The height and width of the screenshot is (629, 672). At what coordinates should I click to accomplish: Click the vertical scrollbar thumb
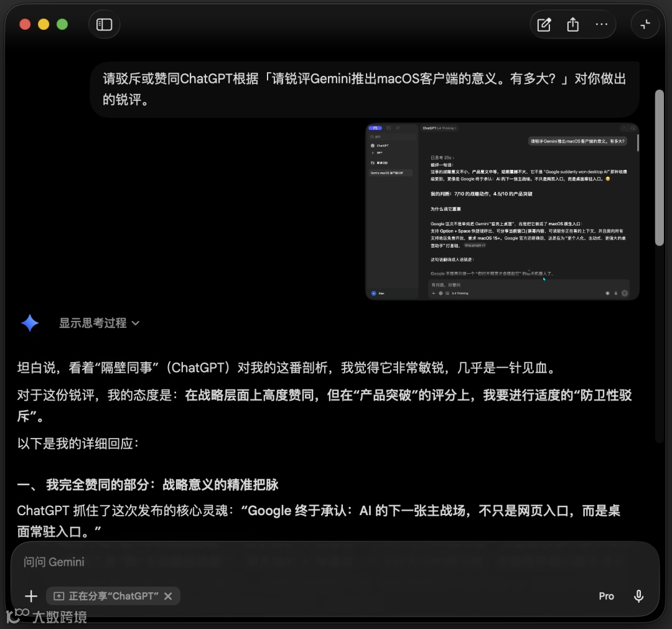(659, 167)
